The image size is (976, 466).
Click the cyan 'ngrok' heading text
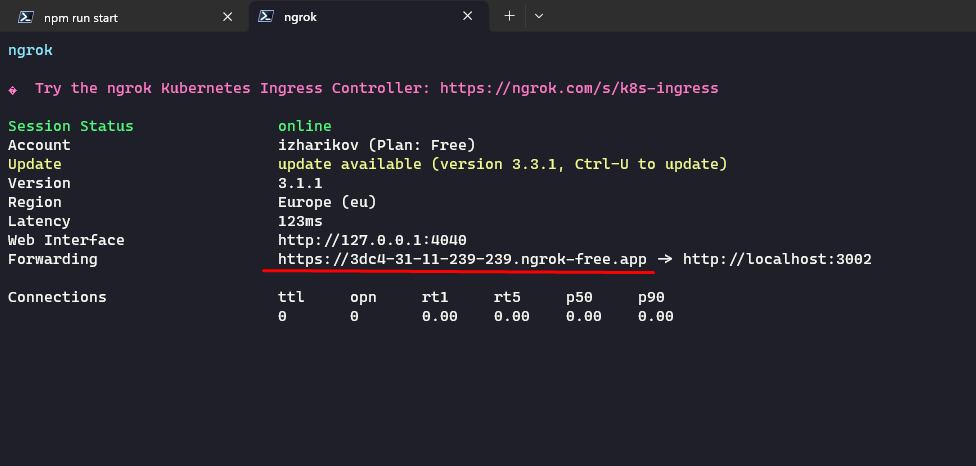pyautogui.click(x=30, y=50)
